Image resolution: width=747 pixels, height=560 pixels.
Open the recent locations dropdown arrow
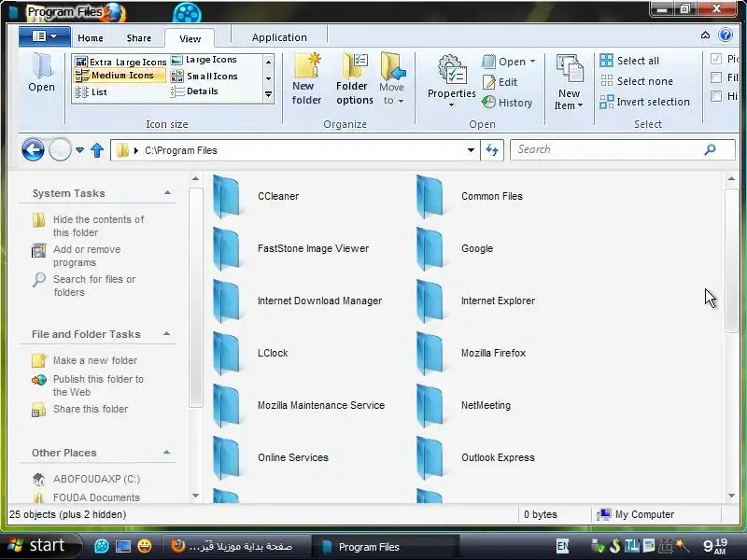(x=79, y=150)
